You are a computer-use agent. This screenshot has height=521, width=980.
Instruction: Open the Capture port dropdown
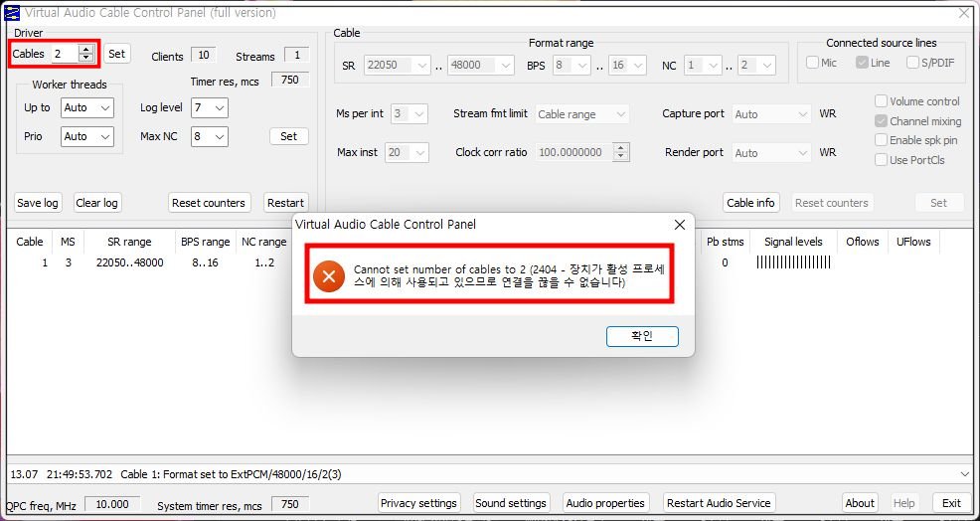point(771,114)
